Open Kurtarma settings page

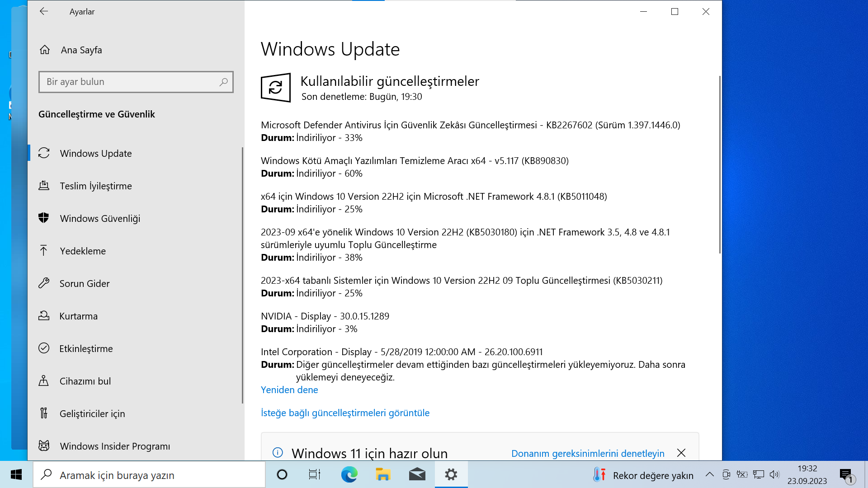(x=78, y=316)
